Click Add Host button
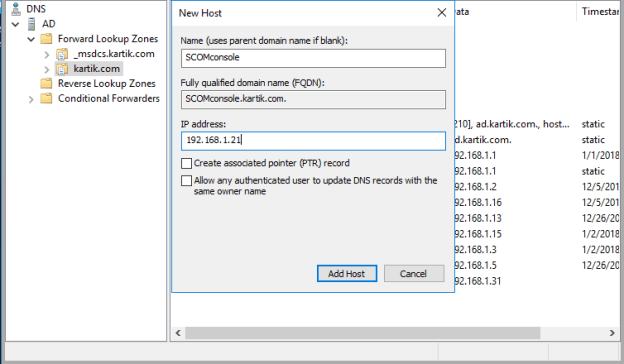Screen dimensions: 624x364 tap(347, 274)
